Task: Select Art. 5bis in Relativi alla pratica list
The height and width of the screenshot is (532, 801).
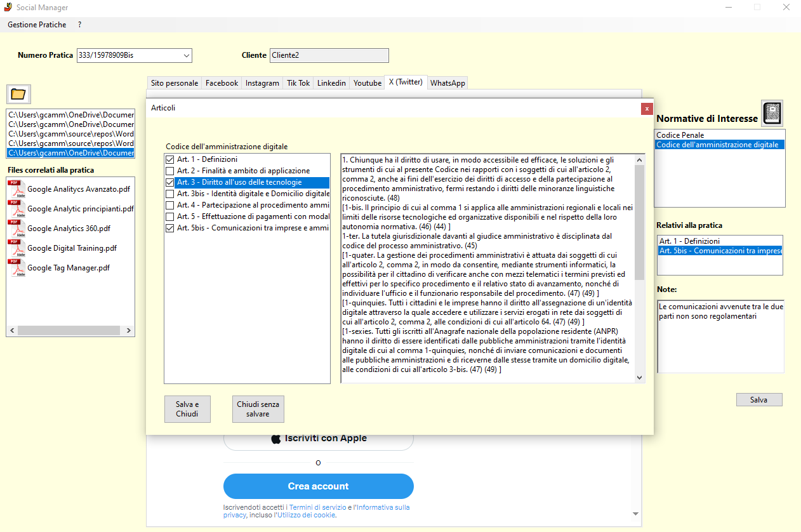Action: tap(720, 251)
